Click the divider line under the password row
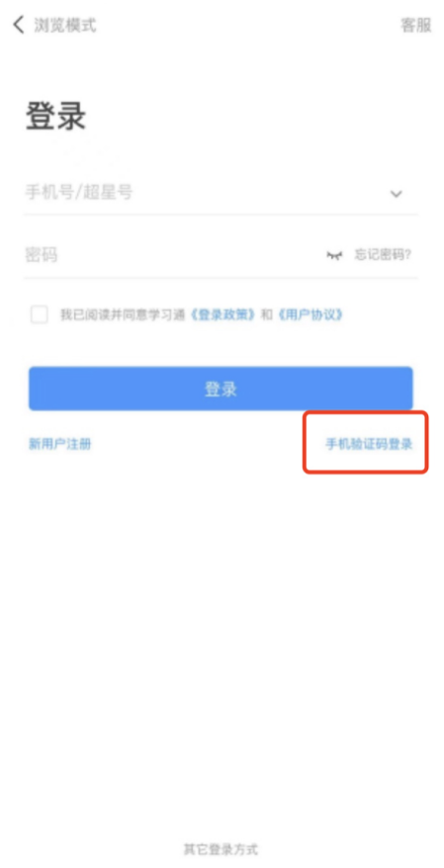Screen dimensions: 444x868 click(221, 278)
